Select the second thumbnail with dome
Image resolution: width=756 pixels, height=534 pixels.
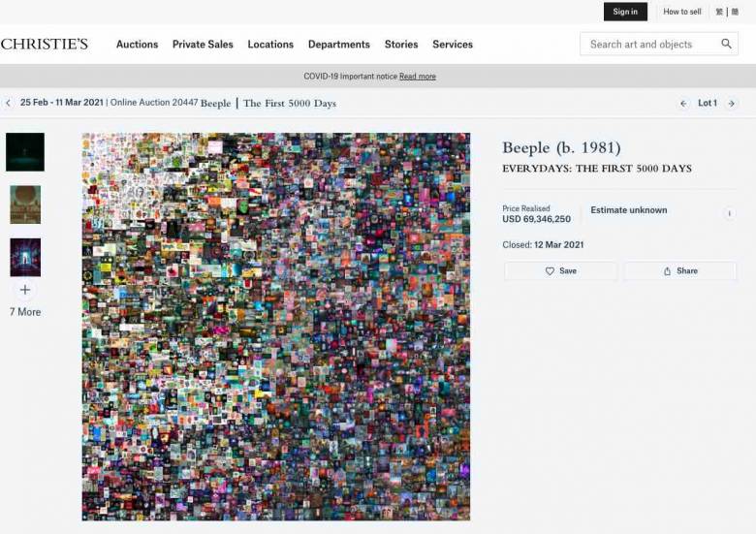(25, 204)
